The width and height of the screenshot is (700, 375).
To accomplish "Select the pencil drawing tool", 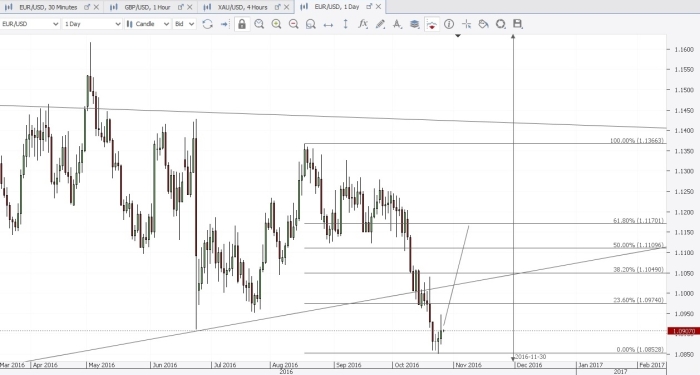I will (x=380, y=24).
